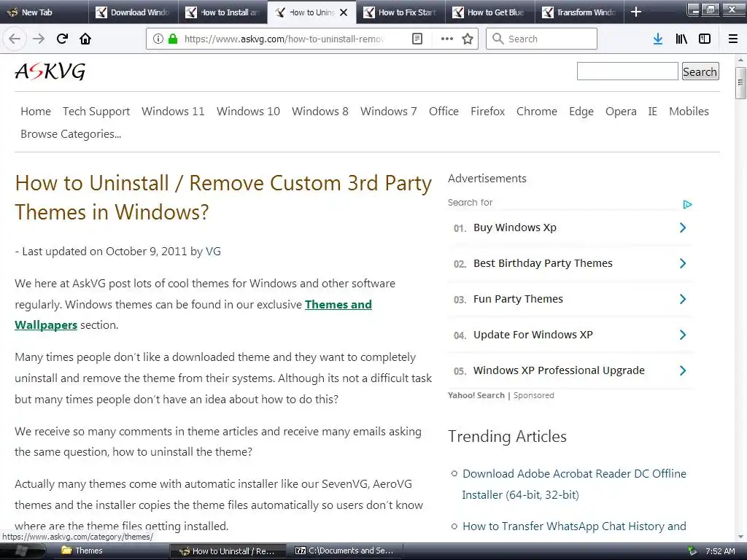Click the system tray network icon
The width and height of the screenshot is (747, 560).
(x=692, y=551)
